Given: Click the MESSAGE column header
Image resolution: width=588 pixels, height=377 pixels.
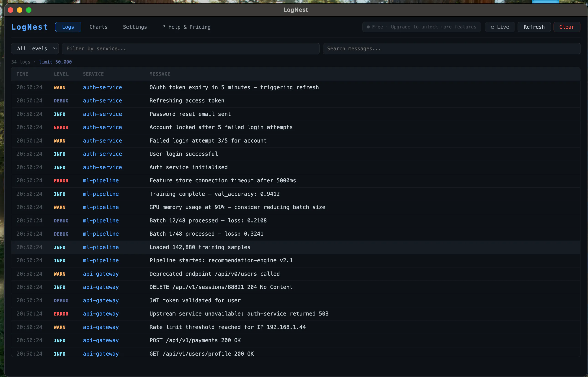Looking at the screenshot, I should click(x=160, y=74).
